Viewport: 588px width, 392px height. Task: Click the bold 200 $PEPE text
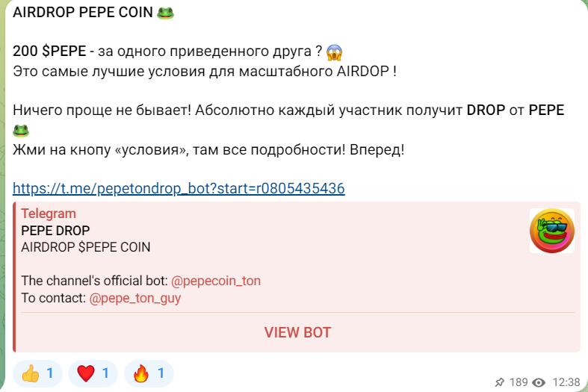pyautogui.click(x=49, y=51)
